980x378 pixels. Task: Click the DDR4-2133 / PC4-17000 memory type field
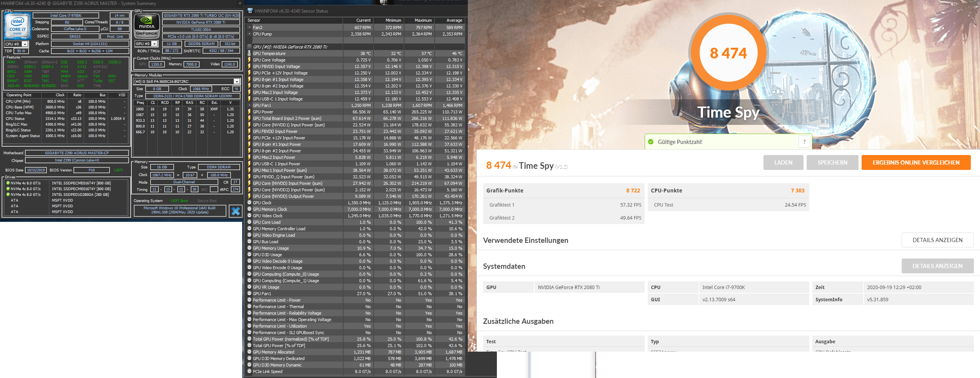[x=192, y=96]
